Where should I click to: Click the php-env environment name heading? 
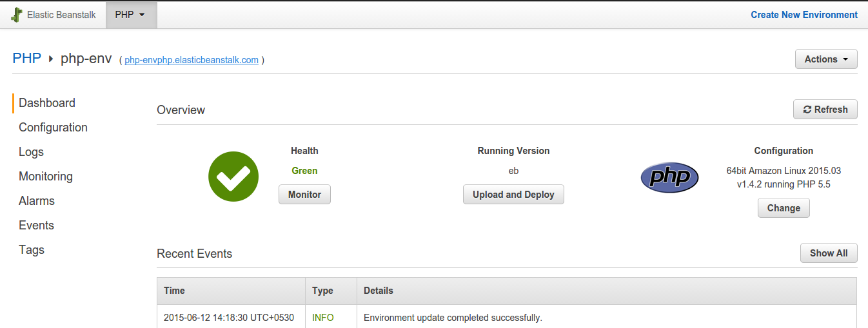[86, 59]
